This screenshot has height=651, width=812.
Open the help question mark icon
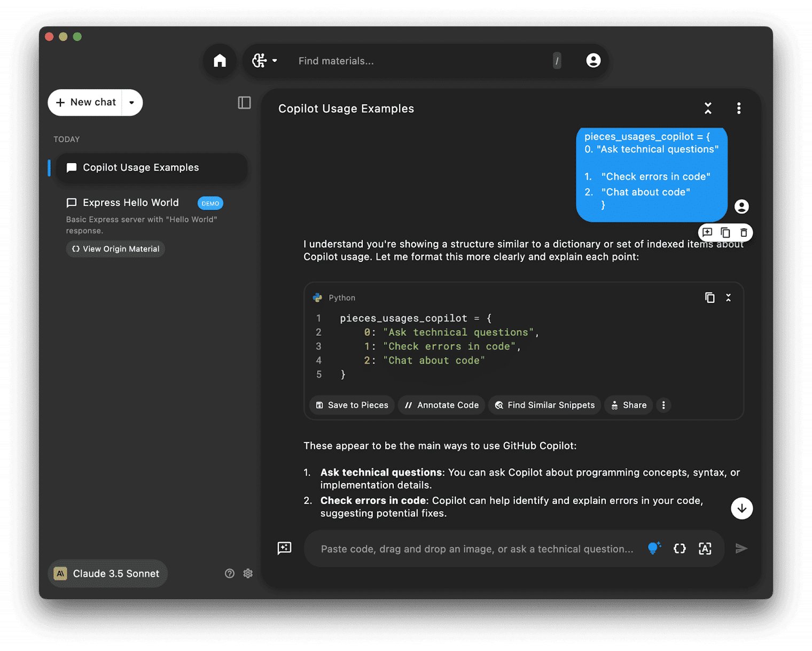(230, 573)
